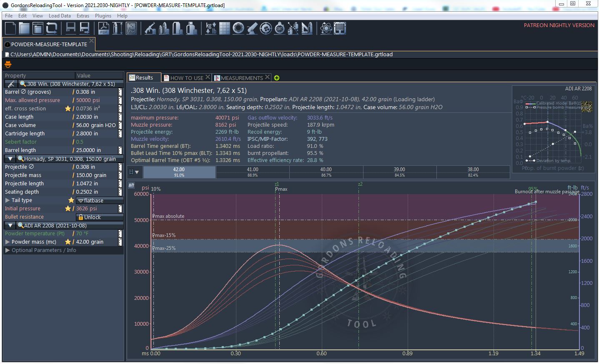Viewport: 599px width, 364px height.
Task: Open cartridge dimension icon with vertical arrow
Action: 118,28
